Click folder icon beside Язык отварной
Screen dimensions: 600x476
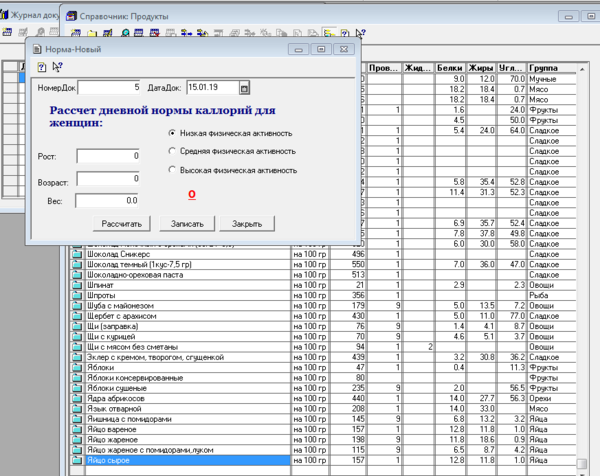[77, 409]
